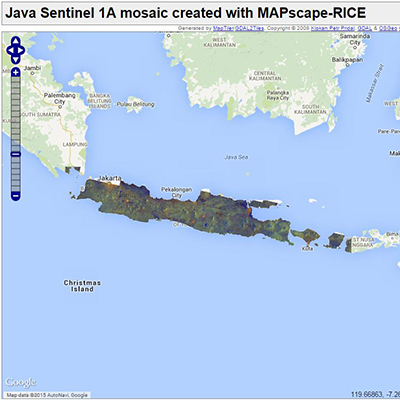The width and height of the screenshot is (400, 400).
Task: Click the zoom bar track above the handle
Action: click(16, 114)
